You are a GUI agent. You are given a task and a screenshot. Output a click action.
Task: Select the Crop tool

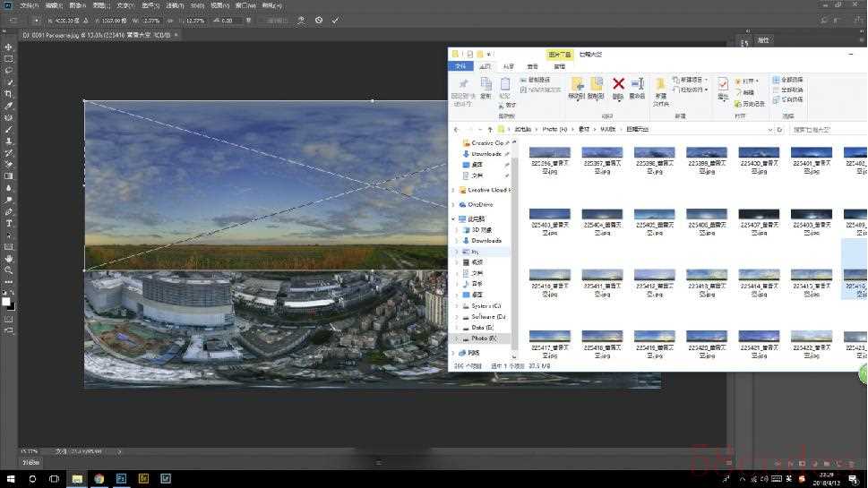pos(8,94)
